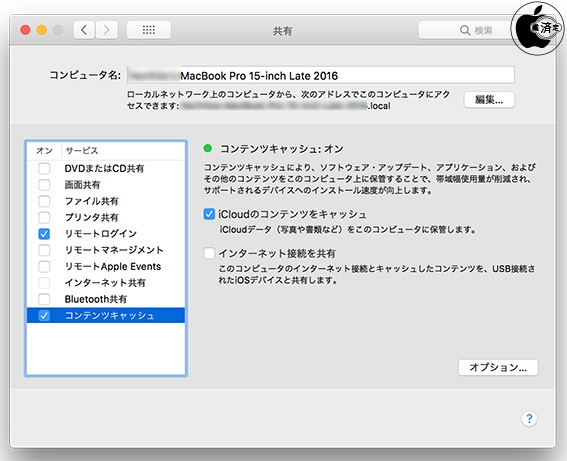
Task: Check インターネット接続を共有 option
Action: [209, 253]
